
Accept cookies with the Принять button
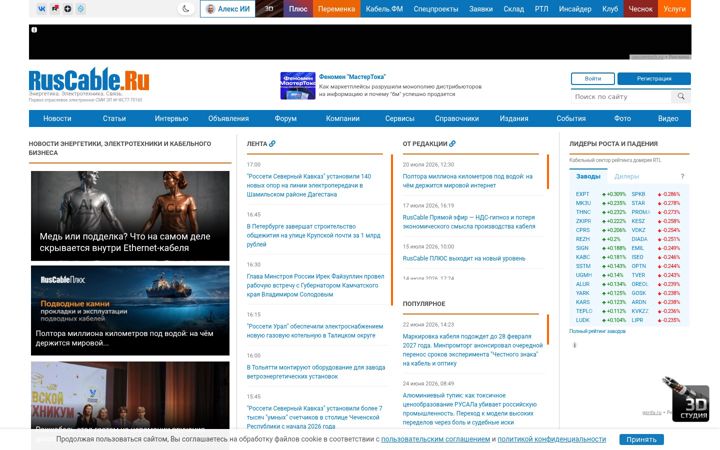641,439
